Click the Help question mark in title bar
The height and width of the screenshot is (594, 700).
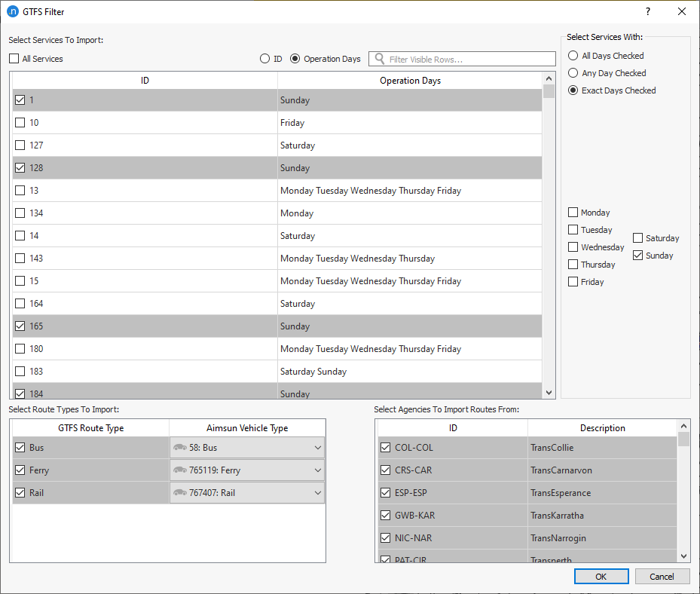tap(647, 11)
